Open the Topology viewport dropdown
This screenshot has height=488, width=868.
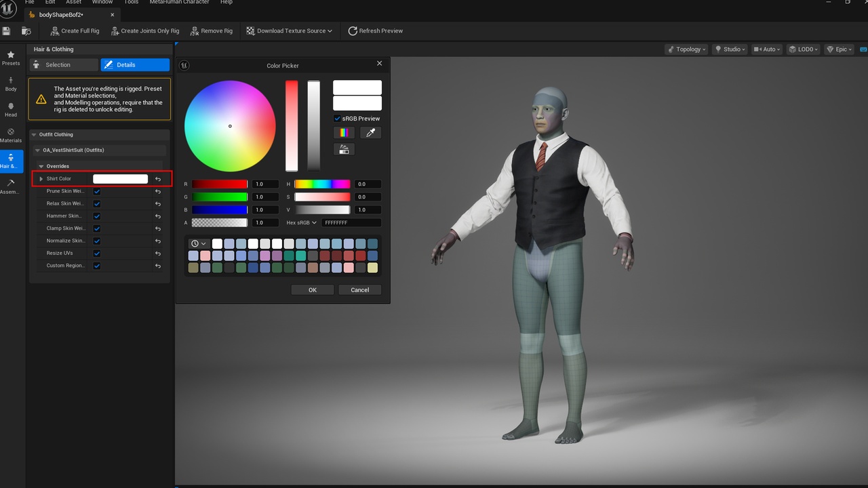click(x=686, y=49)
